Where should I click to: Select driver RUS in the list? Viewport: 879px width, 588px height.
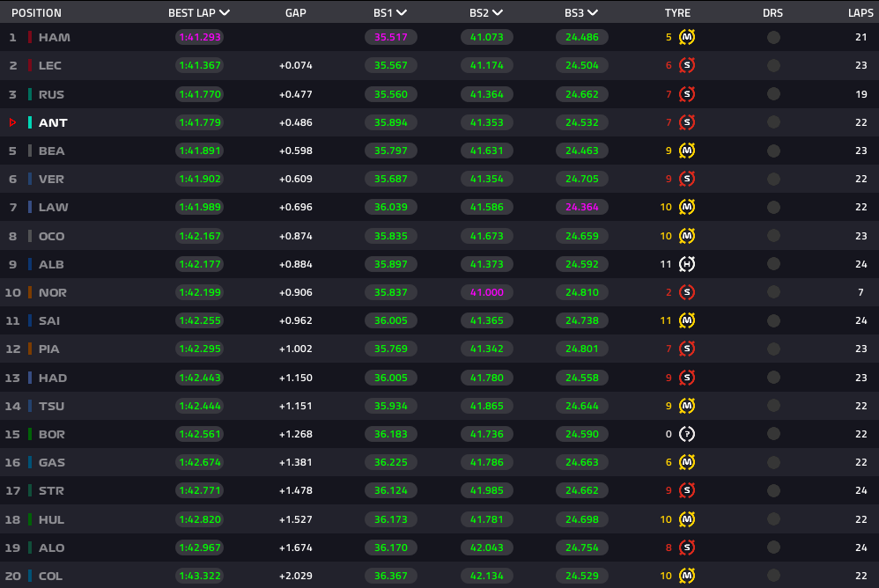pyautogui.click(x=51, y=94)
